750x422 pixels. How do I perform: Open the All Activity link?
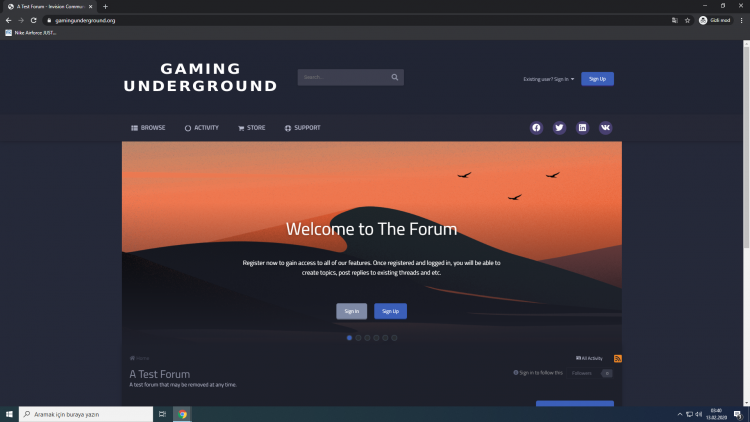coord(589,358)
